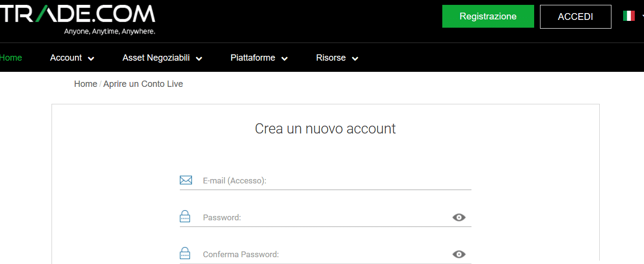Screen dimensions: 644x264
Task: Open the Asset Negoziabili menu
Action: [156, 58]
